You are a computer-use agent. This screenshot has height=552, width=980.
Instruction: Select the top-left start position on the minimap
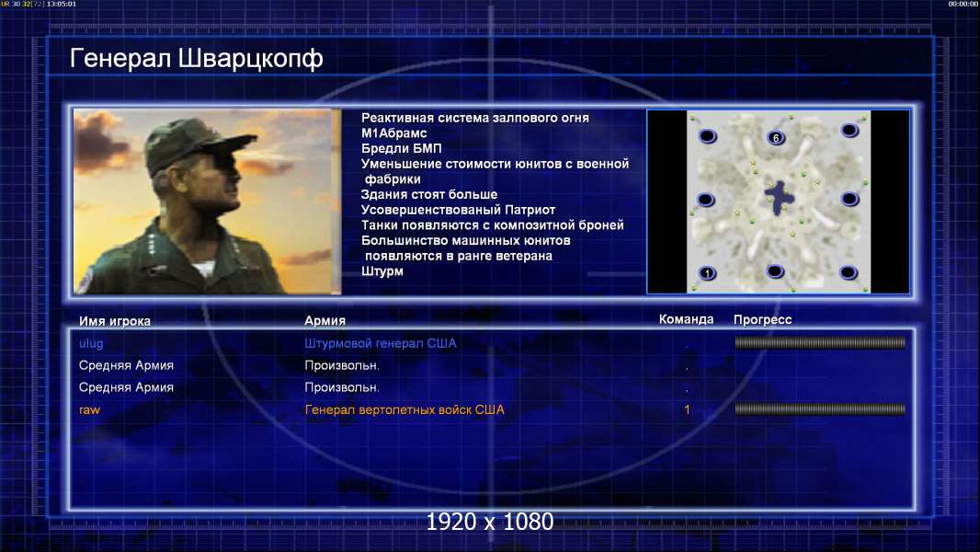[708, 135]
